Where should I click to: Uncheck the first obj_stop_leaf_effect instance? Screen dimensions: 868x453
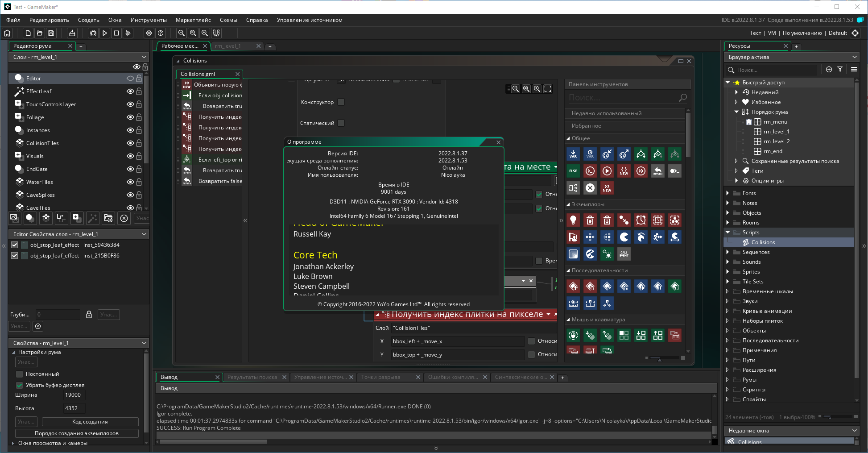pyautogui.click(x=15, y=245)
